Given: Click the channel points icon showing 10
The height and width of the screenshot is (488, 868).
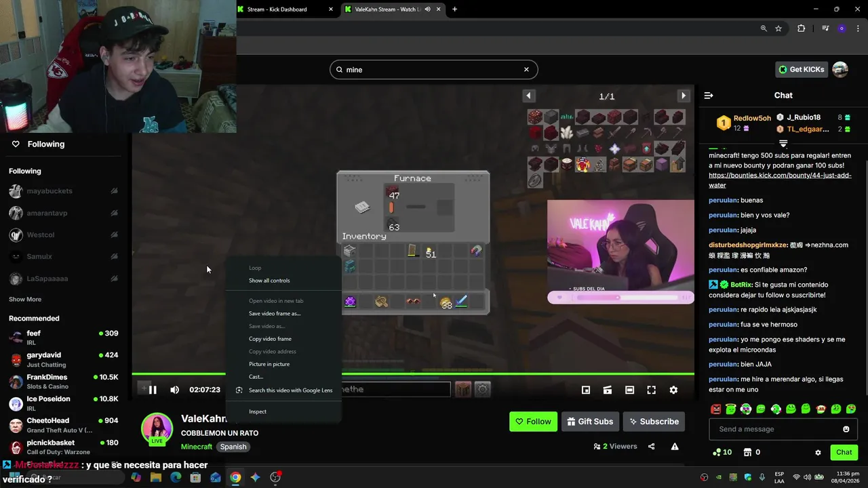Looking at the screenshot, I should click(x=722, y=452).
